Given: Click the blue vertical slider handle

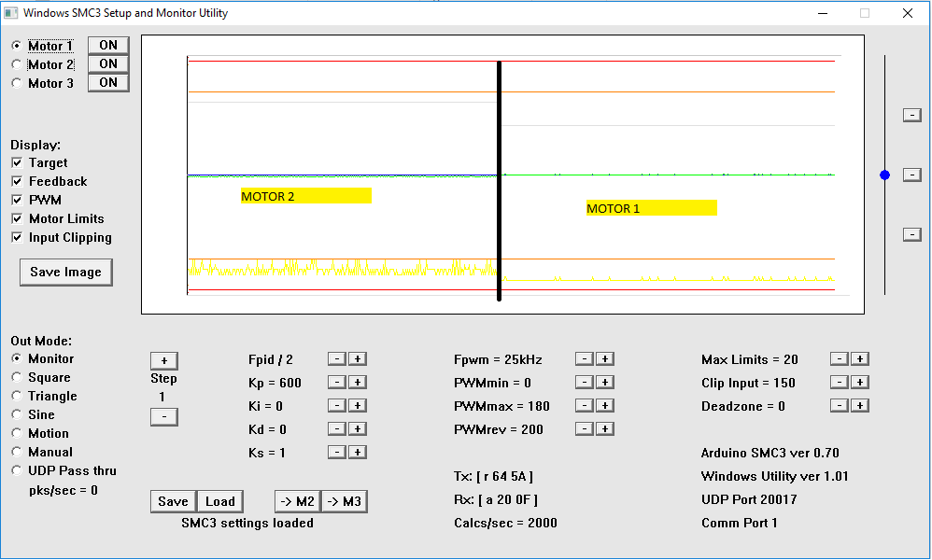Looking at the screenshot, I should pyautogui.click(x=885, y=175).
